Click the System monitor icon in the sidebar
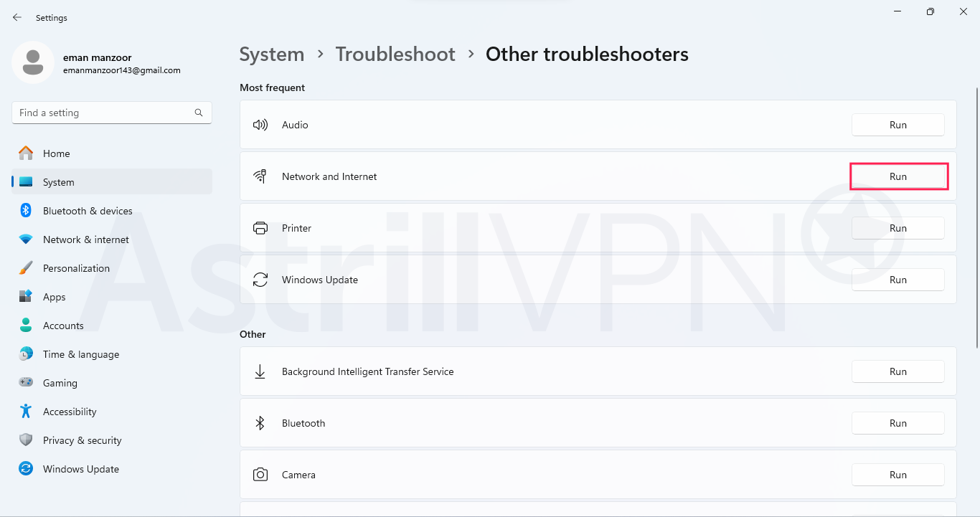This screenshot has height=517, width=980. click(26, 182)
